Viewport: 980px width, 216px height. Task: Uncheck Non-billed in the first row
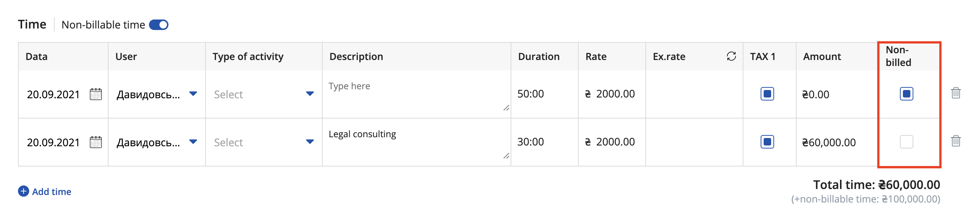906,94
